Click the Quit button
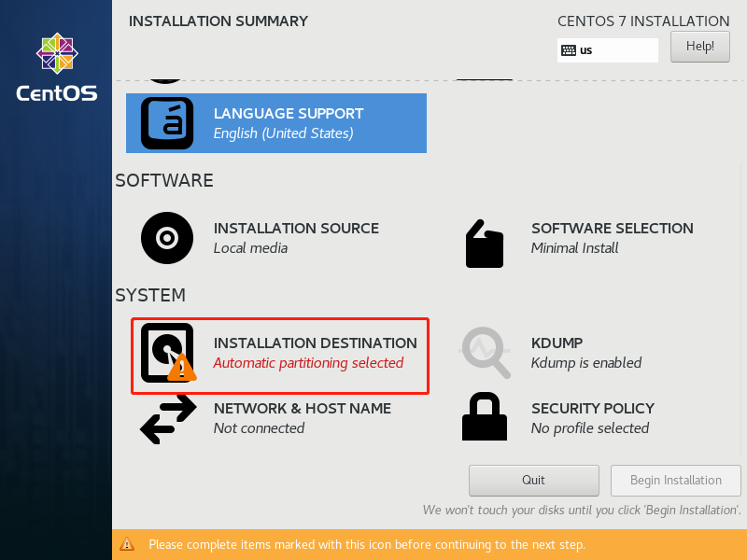The height and width of the screenshot is (560, 747). [x=533, y=481]
